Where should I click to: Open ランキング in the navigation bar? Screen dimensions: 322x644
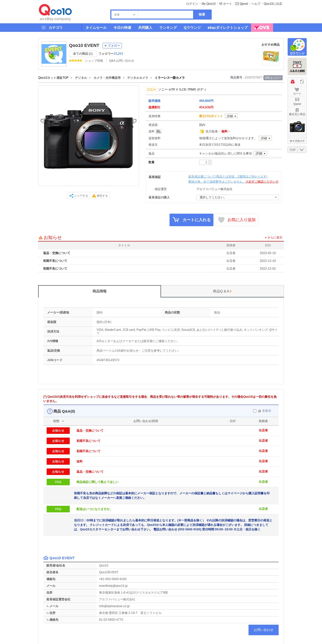click(168, 28)
